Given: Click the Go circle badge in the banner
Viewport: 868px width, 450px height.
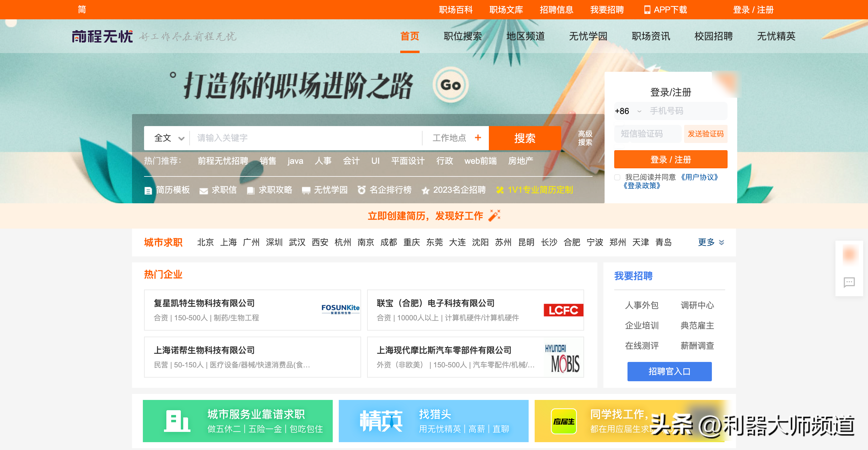Looking at the screenshot, I should [451, 85].
